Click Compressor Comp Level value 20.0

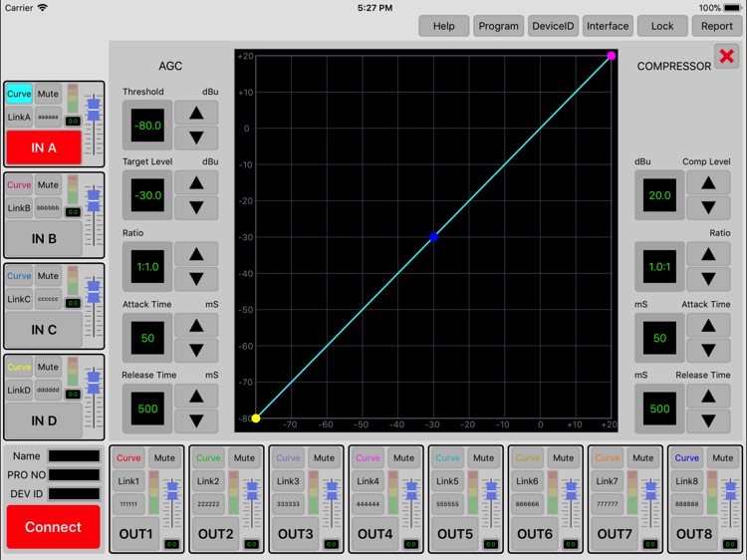click(x=659, y=195)
